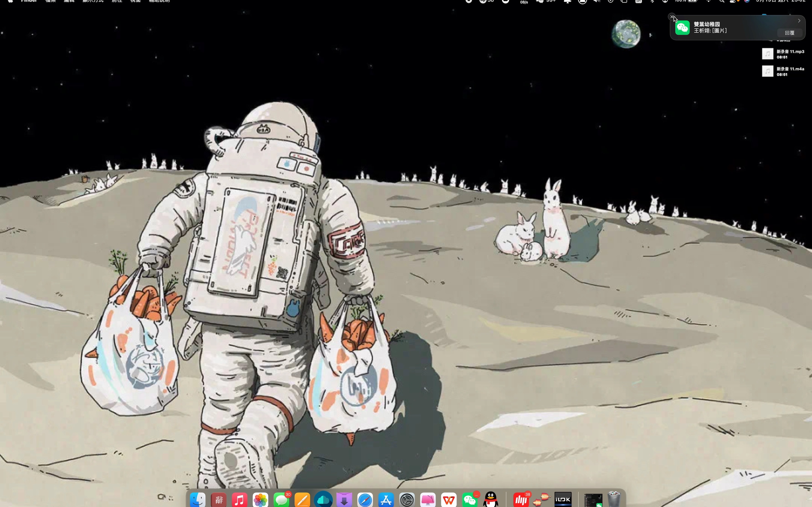The width and height of the screenshot is (812, 507).
Task: Open the App Store from dock
Action: 386,500
